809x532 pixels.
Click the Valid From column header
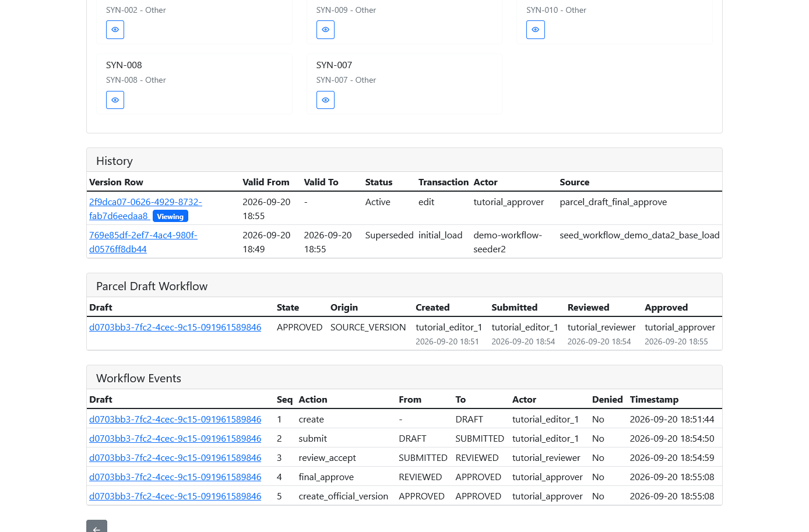pyautogui.click(x=266, y=182)
